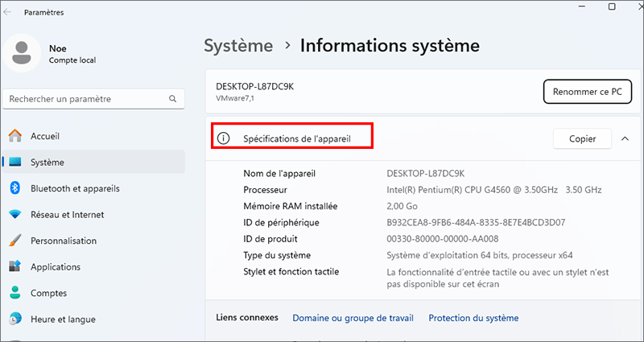Open Protection du système link

pyautogui.click(x=473, y=318)
